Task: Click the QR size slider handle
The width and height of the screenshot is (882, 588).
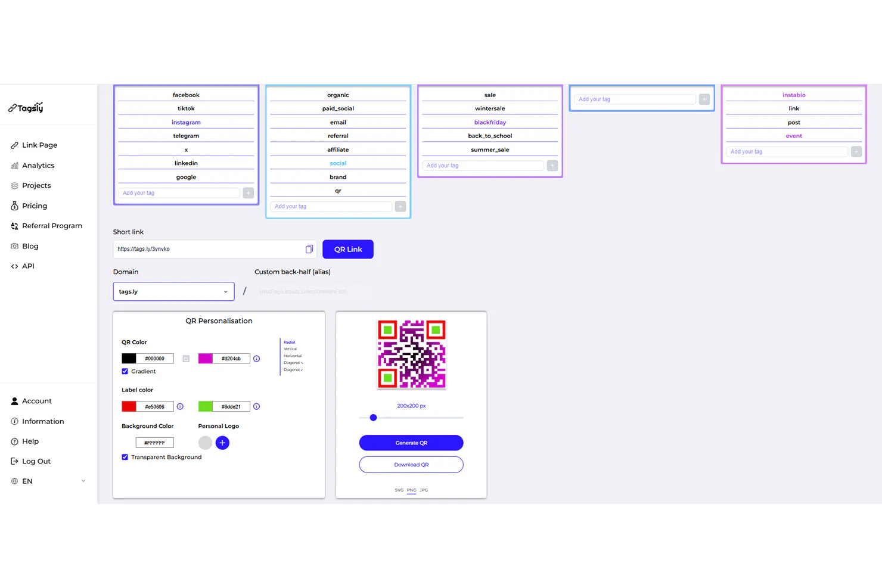Action: click(x=373, y=418)
